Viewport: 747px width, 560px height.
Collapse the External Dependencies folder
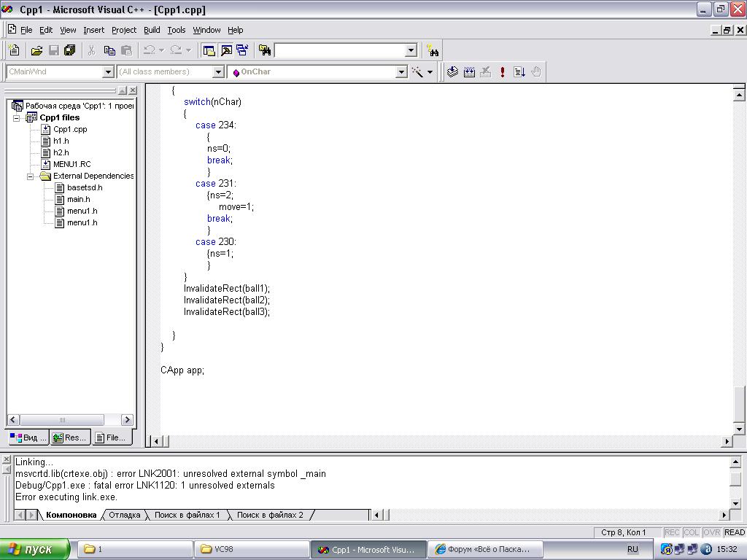[31, 176]
